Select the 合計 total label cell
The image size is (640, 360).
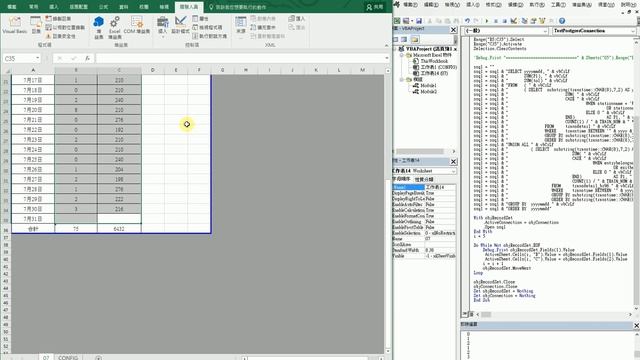click(33, 229)
